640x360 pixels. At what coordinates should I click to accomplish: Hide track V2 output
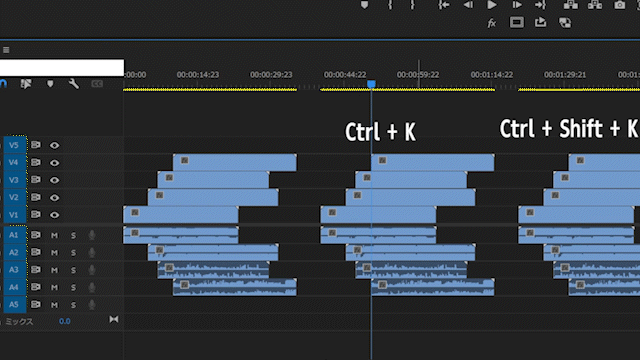(x=54, y=198)
